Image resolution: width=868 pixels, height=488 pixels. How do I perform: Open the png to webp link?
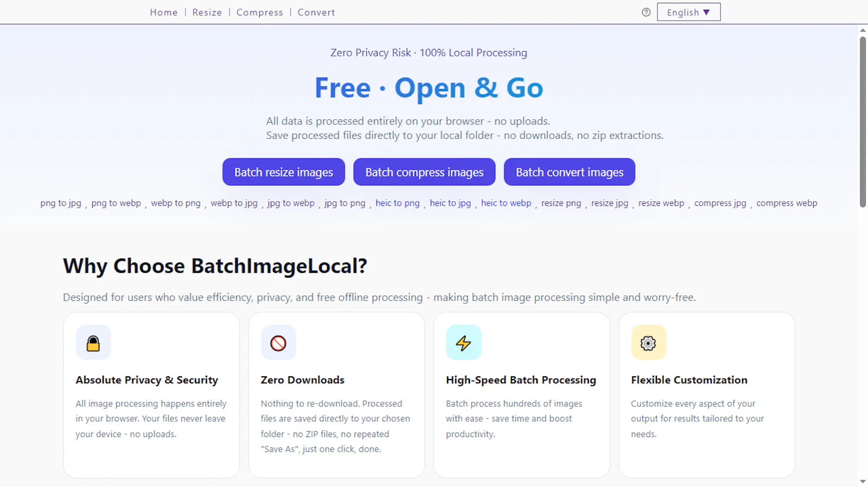pos(116,203)
